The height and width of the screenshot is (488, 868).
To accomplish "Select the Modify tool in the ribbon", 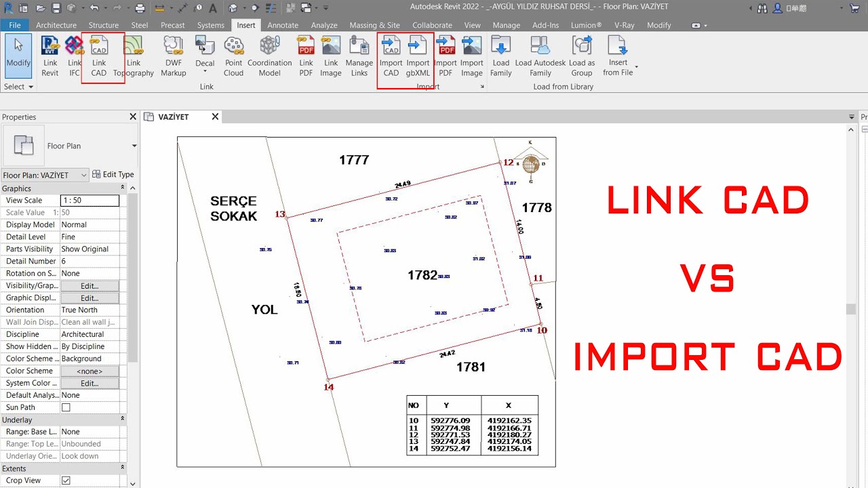I will point(18,56).
